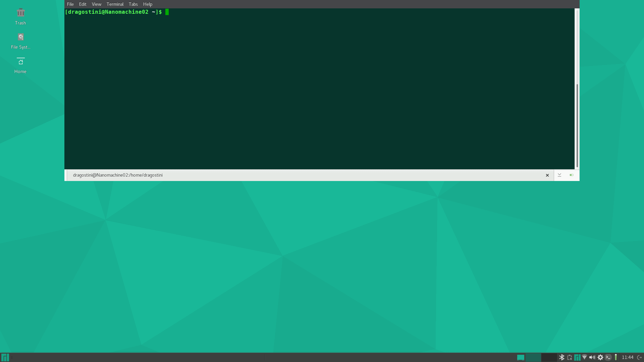Open the Edit menu
The width and height of the screenshot is (644, 362).
click(x=83, y=4)
